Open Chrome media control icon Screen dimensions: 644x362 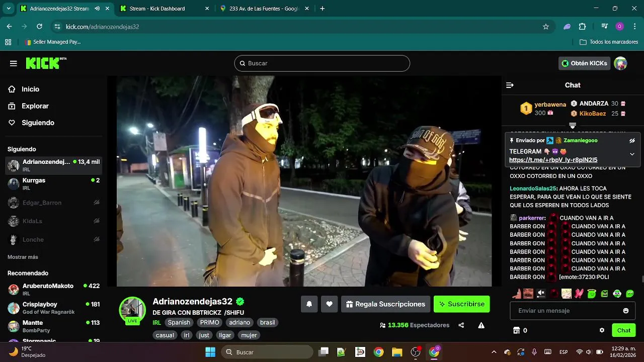(x=605, y=27)
